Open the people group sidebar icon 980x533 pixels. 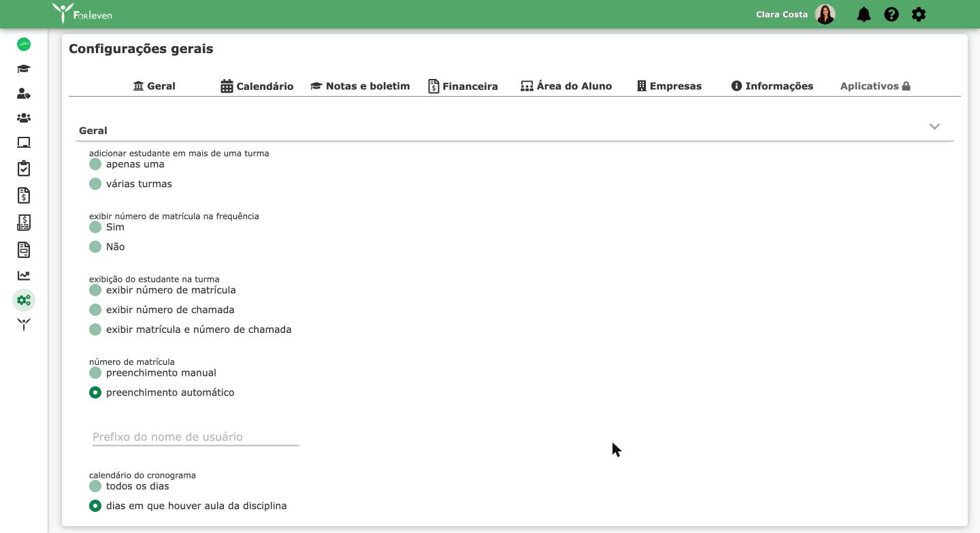pyautogui.click(x=24, y=118)
